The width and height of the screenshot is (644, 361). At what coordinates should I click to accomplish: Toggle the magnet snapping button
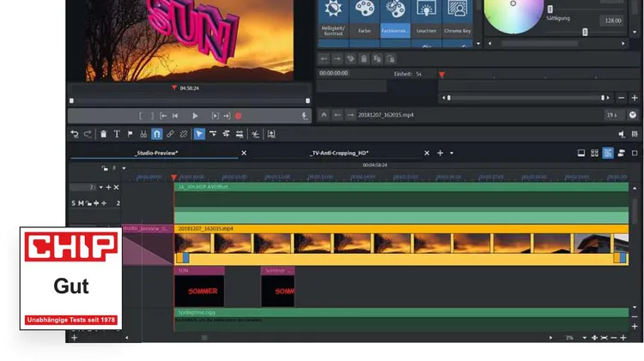click(157, 134)
